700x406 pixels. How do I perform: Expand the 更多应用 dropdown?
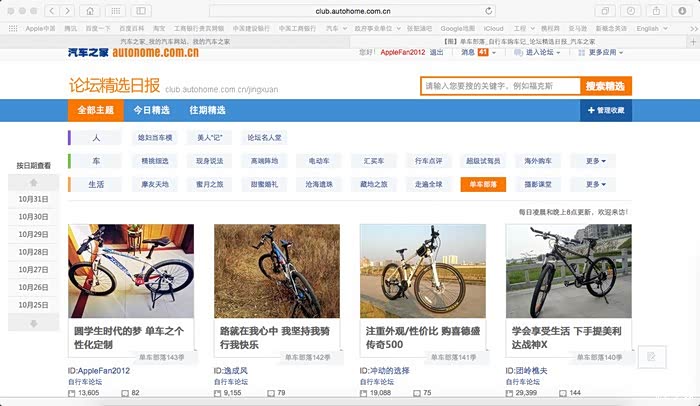click(x=600, y=52)
